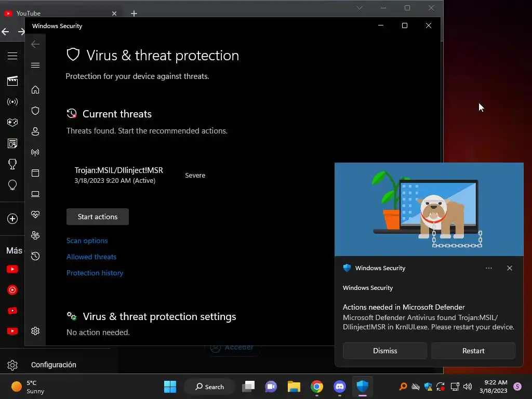This screenshot has height=399, width=532.
Task: Open the Windows Start menu
Action: click(x=170, y=387)
